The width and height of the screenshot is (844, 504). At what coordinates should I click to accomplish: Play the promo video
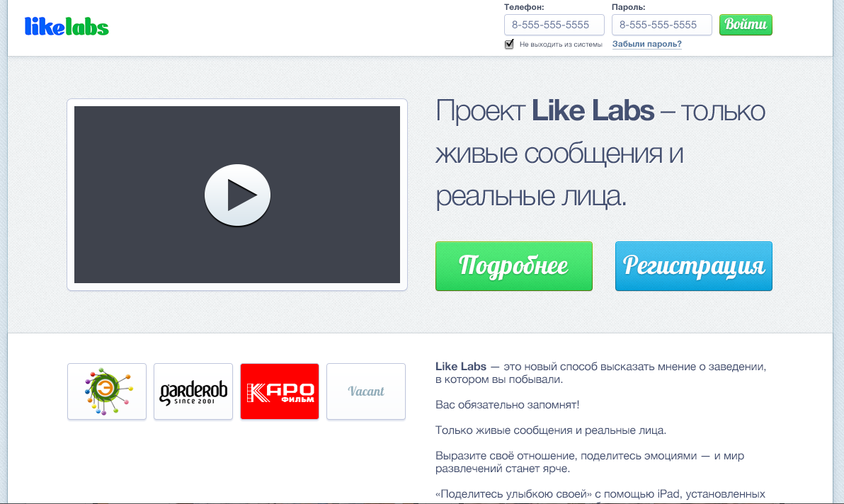237,195
